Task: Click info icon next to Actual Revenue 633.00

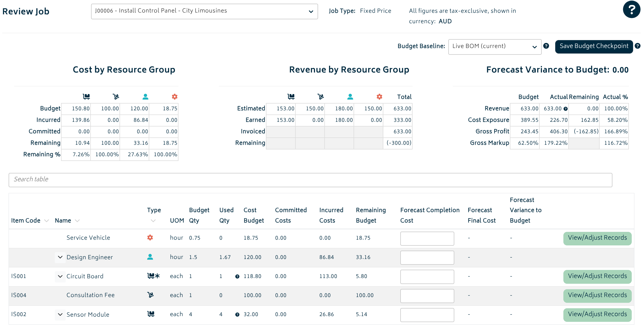Action: 565,109
